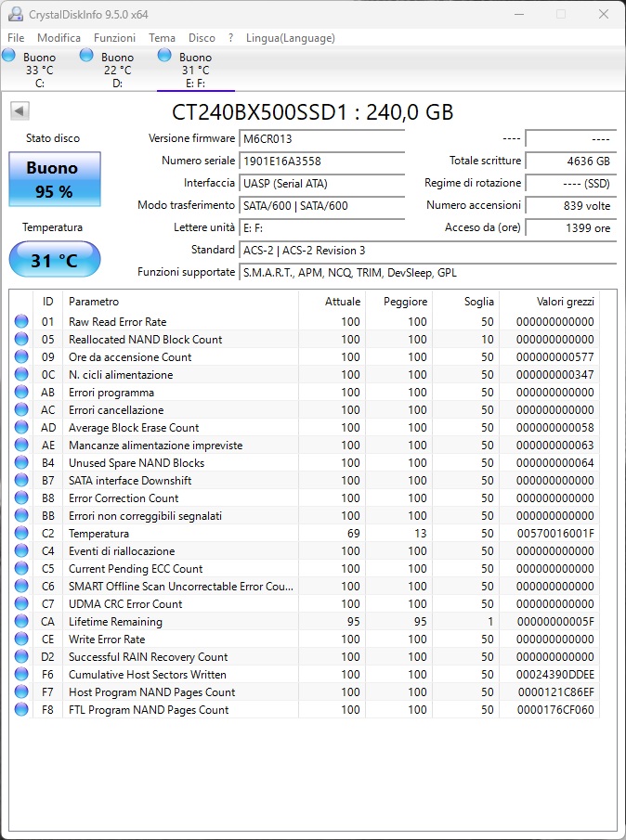Click the Interfaccia field UASP (Serial ATA)
Image resolution: width=626 pixels, height=840 pixels.
321,183
